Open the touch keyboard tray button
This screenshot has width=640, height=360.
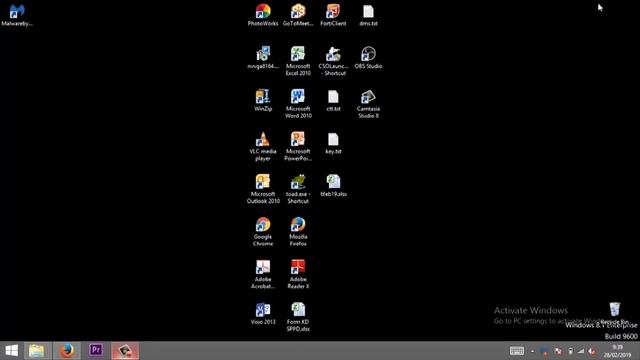pyautogui.click(x=517, y=351)
